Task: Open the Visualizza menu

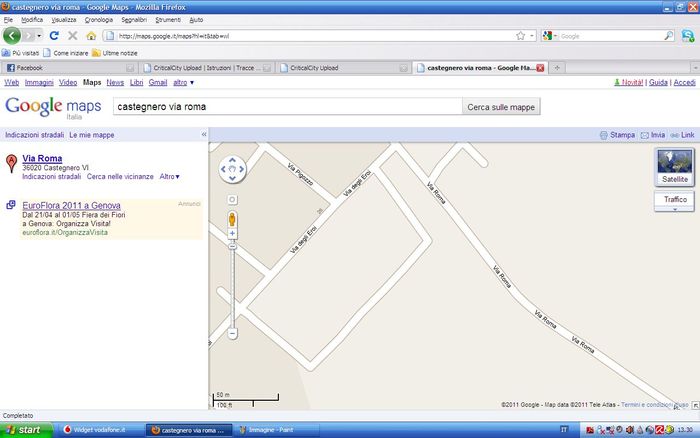Action: [64, 20]
